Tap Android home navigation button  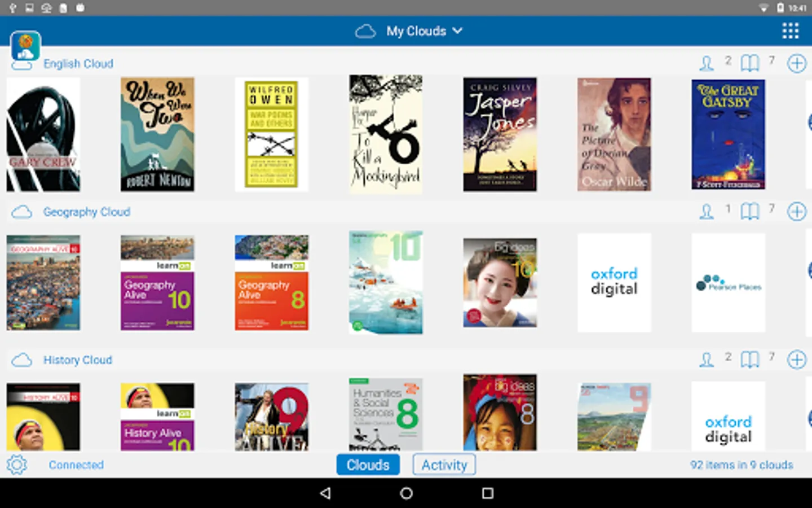coord(406,493)
